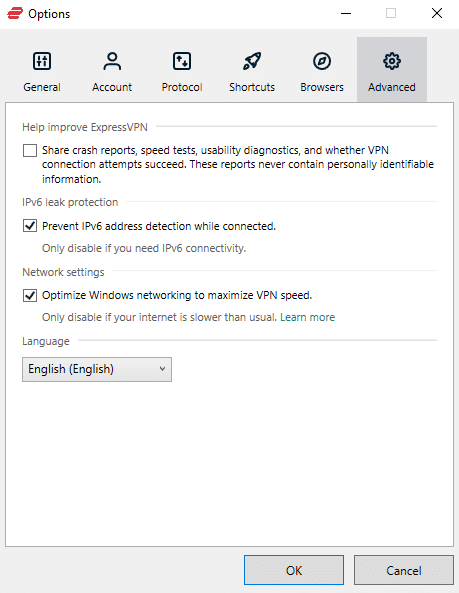Click the ExpressVPN logo in title bar
This screenshot has width=459, height=593.
click(15, 14)
